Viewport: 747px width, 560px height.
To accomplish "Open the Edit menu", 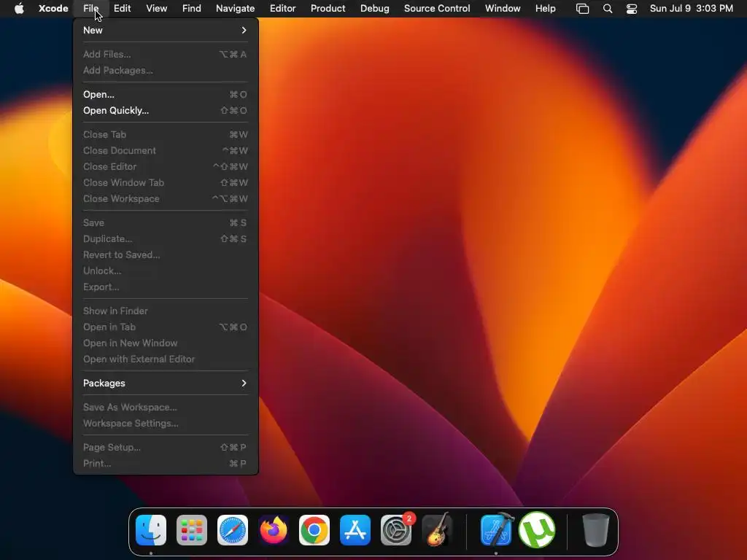I will 122,9.
